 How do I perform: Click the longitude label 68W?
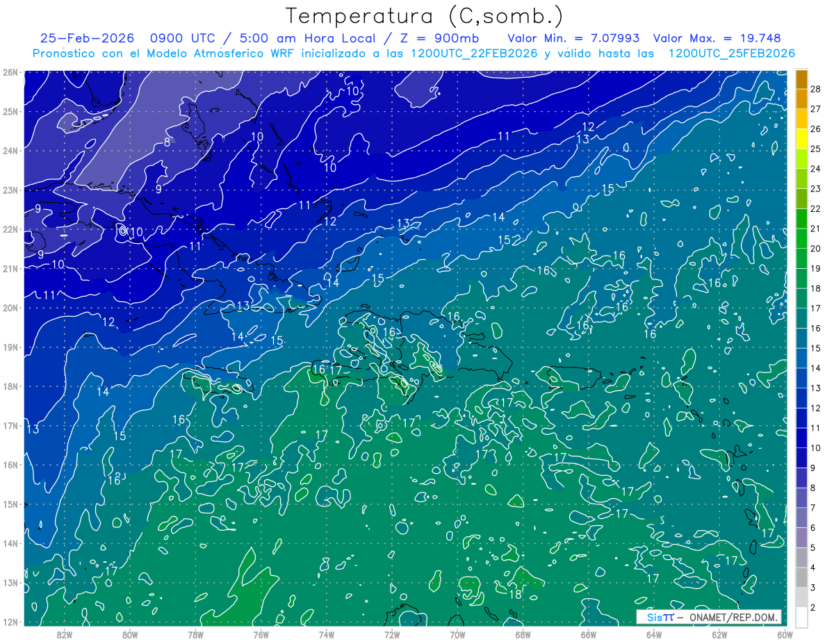tap(523, 634)
